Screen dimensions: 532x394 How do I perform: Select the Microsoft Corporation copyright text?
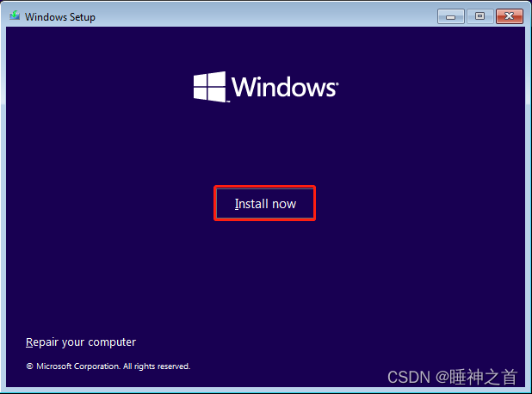pos(108,366)
